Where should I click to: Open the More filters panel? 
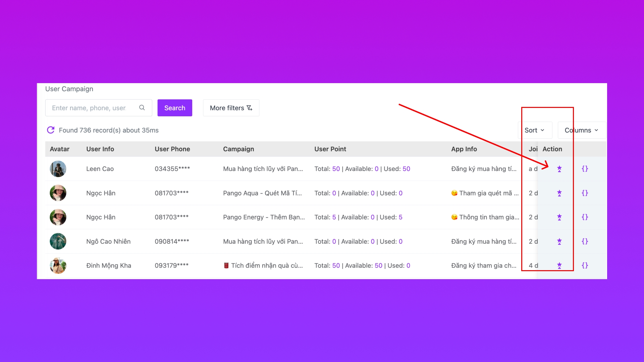pyautogui.click(x=231, y=108)
